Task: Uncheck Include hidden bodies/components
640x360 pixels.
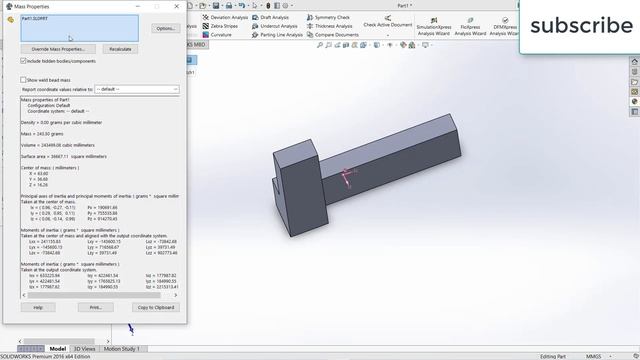Action: click(x=23, y=61)
